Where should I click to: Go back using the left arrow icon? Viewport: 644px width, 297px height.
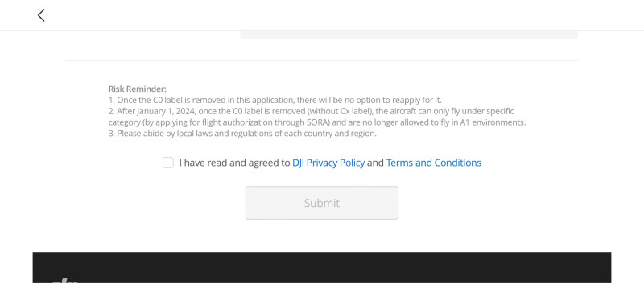coord(41,15)
